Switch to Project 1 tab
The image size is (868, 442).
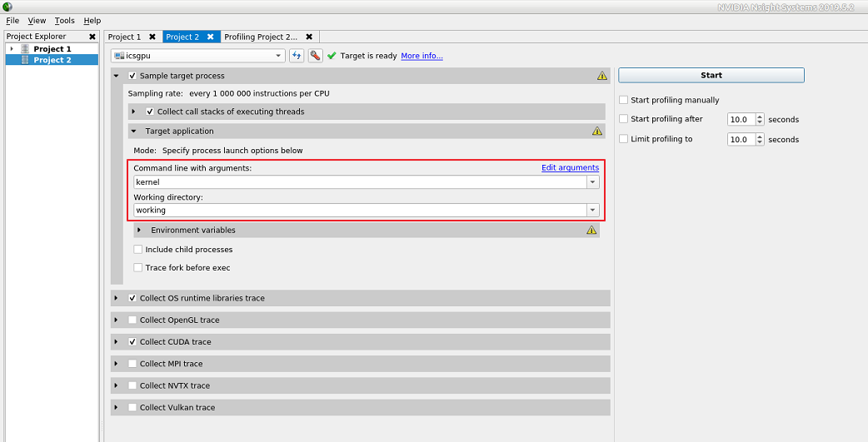(x=125, y=37)
